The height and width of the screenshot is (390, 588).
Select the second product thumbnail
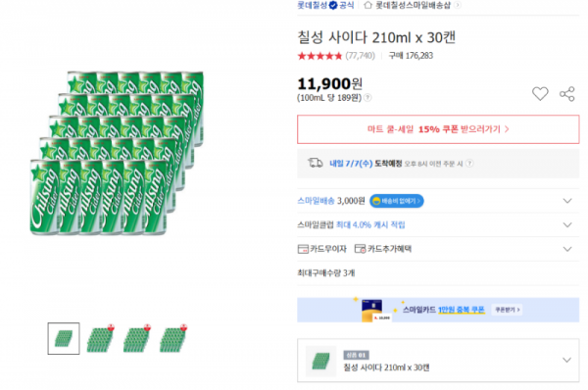[100, 339]
